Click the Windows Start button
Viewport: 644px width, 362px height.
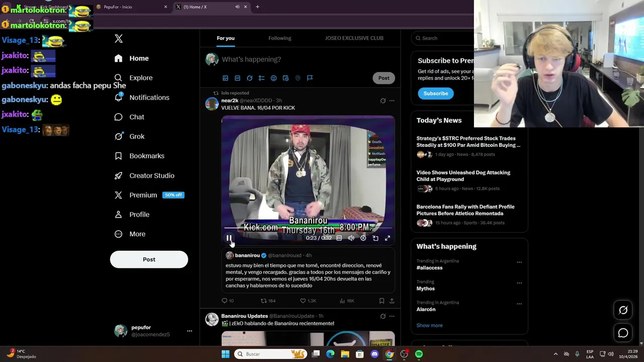coord(225,354)
